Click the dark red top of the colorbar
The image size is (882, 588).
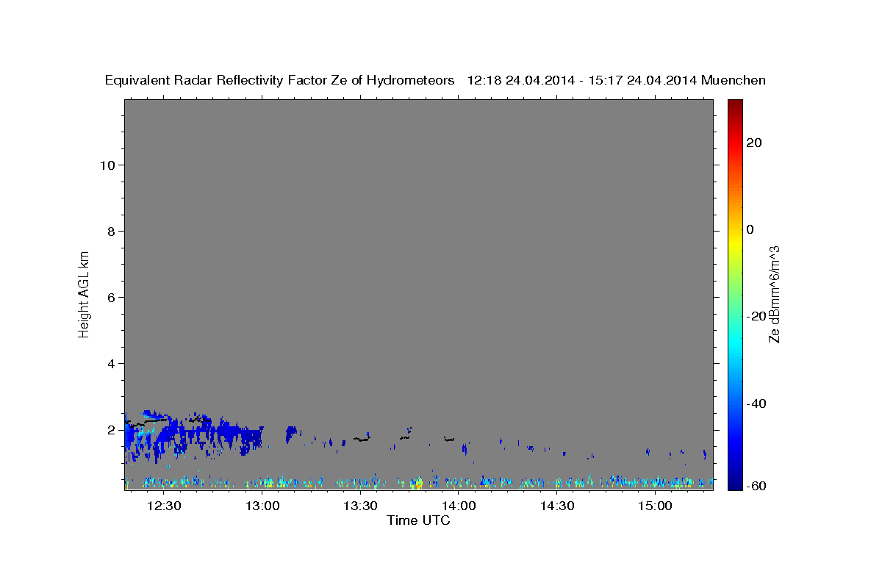734,105
